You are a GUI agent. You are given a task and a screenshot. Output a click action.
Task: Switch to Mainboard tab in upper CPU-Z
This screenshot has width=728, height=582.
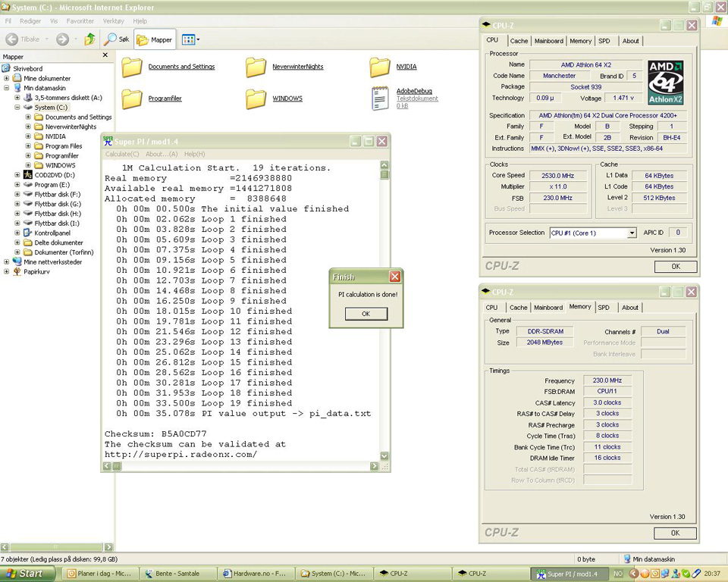pyautogui.click(x=549, y=41)
